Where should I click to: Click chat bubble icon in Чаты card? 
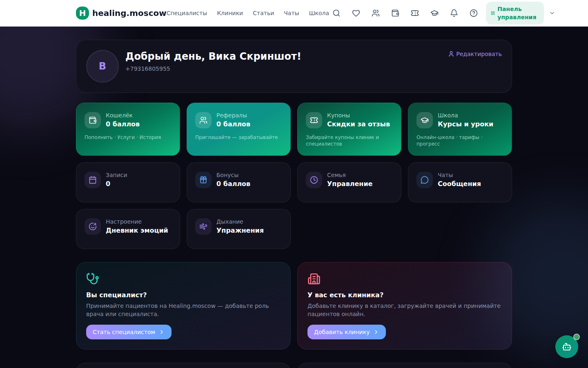coord(425,180)
